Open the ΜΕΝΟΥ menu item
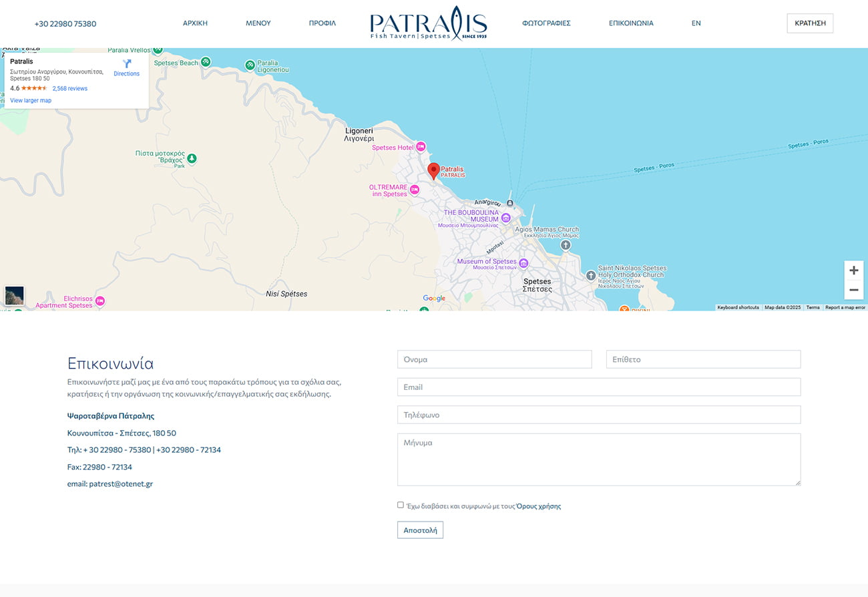This screenshot has height=597, width=868. 258,23
